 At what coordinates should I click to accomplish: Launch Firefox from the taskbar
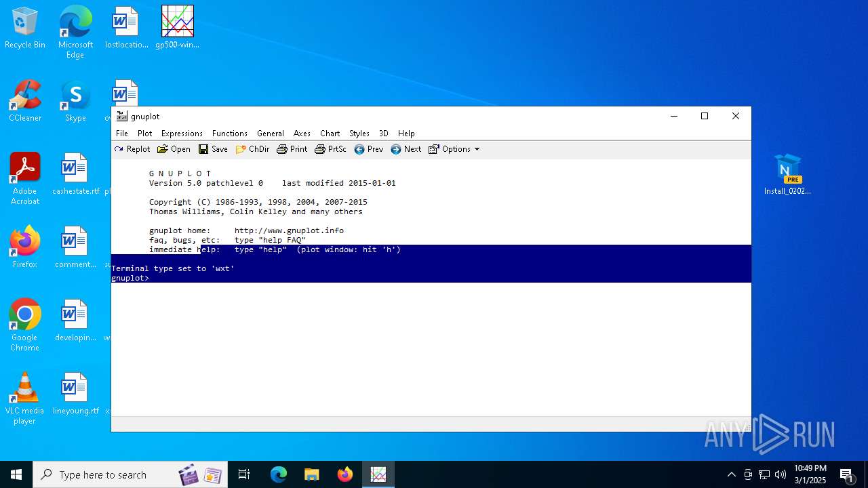click(345, 474)
